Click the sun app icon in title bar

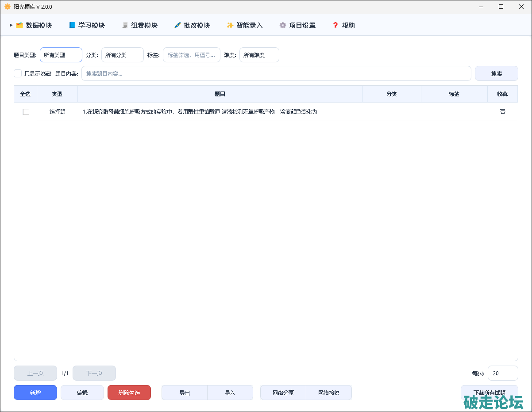tap(7, 7)
